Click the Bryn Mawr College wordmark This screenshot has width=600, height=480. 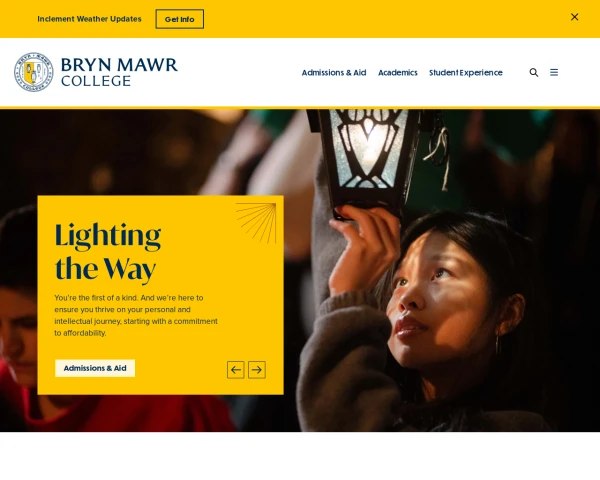119,72
